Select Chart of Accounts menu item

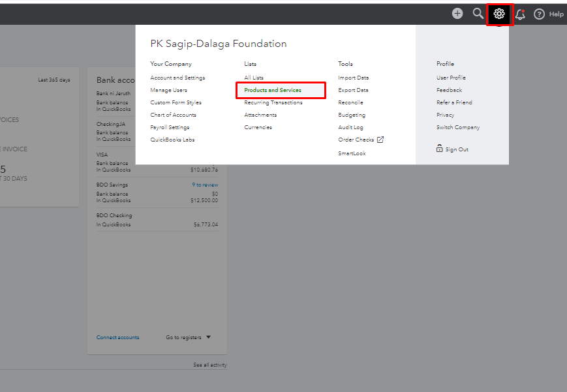pos(173,115)
